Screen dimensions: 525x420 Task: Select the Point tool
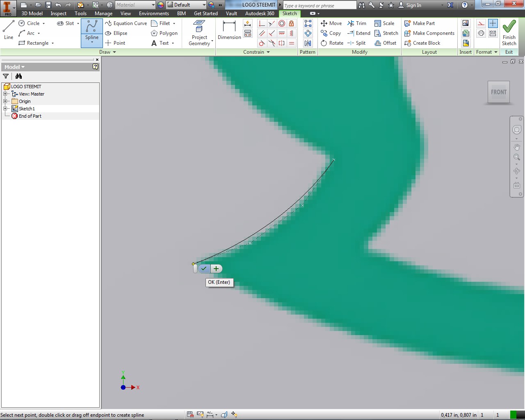click(115, 43)
